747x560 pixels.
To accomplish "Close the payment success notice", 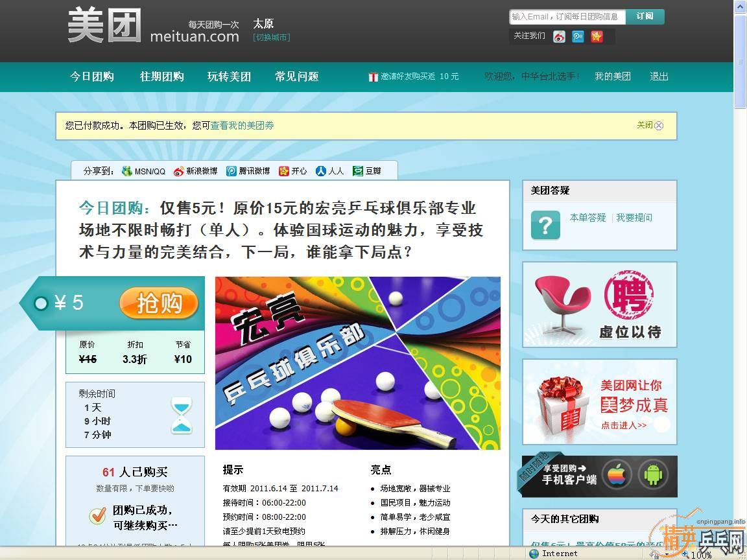I will [x=650, y=125].
